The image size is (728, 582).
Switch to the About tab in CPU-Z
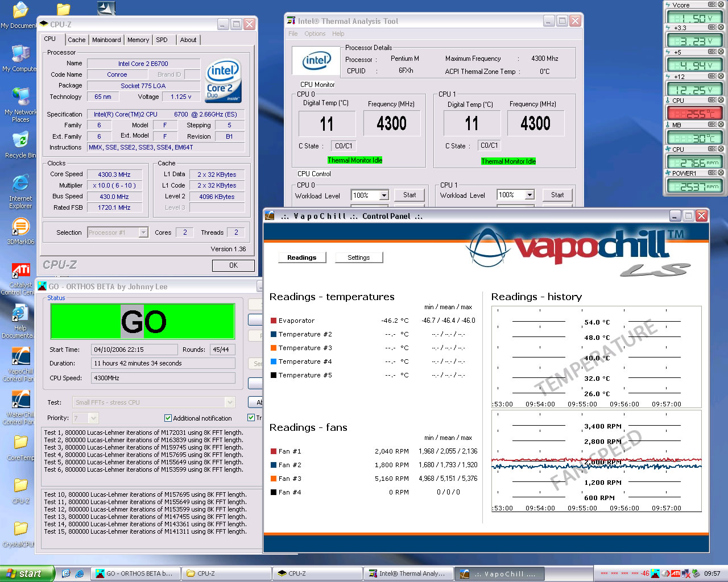188,40
